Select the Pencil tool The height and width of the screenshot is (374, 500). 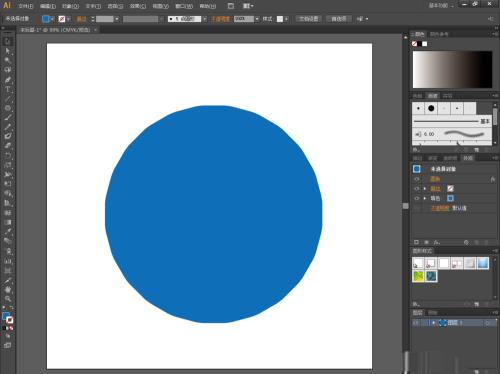click(8, 127)
